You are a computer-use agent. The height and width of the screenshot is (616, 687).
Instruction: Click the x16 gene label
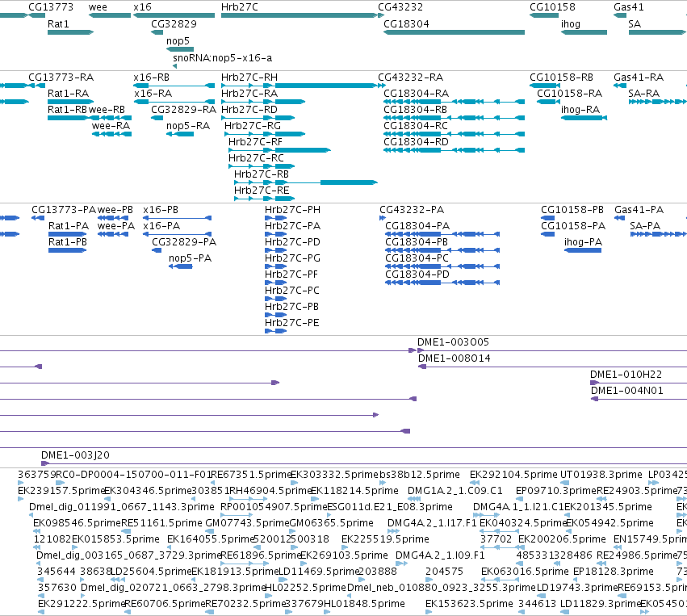coord(142,7)
